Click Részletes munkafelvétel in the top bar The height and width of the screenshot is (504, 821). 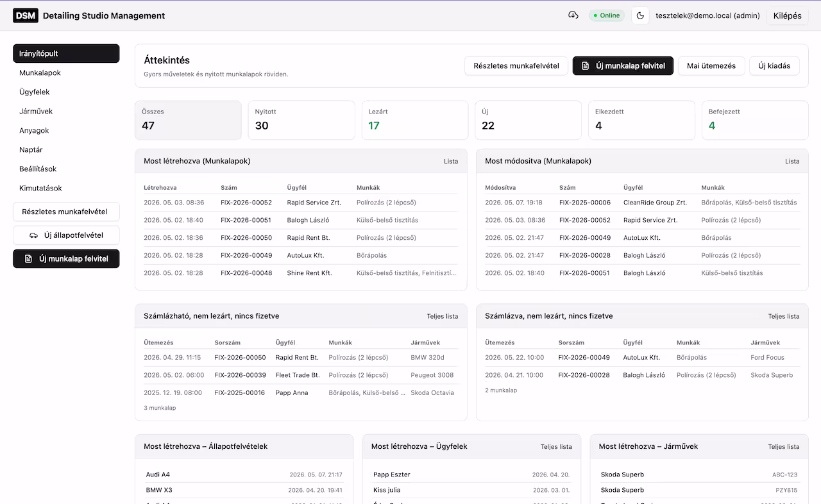[516, 65]
